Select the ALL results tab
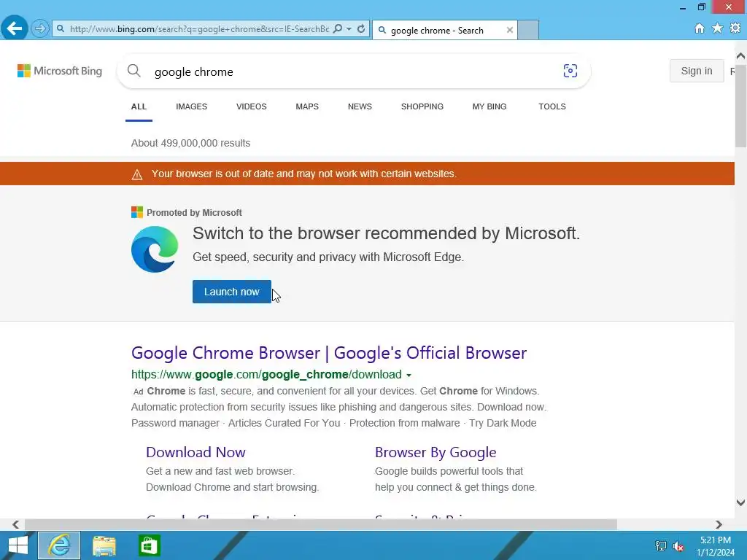 139,106
